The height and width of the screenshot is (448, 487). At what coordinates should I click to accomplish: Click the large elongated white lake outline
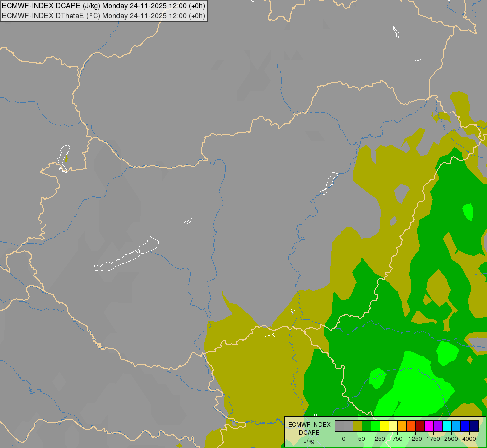tap(126, 255)
